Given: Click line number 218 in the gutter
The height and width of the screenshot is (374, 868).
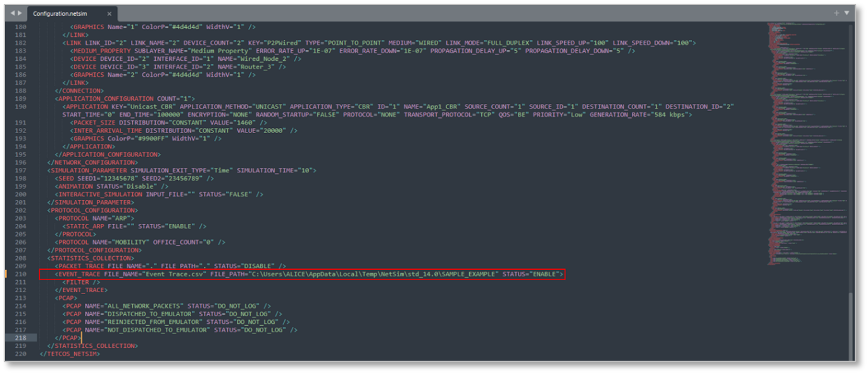Looking at the screenshot, I should click(x=20, y=338).
